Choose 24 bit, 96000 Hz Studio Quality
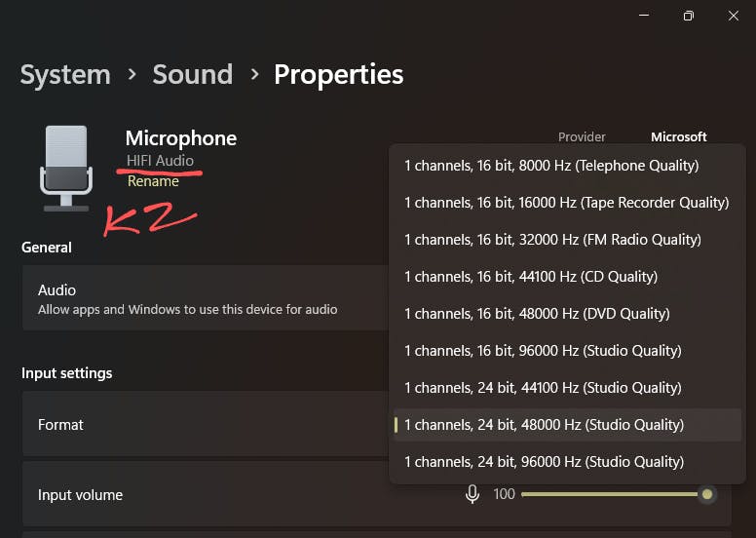This screenshot has width=756, height=538. tap(544, 462)
